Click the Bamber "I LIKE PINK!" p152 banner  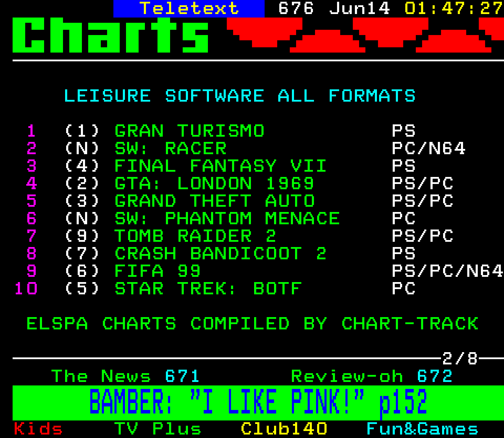pyautogui.click(x=258, y=403)
